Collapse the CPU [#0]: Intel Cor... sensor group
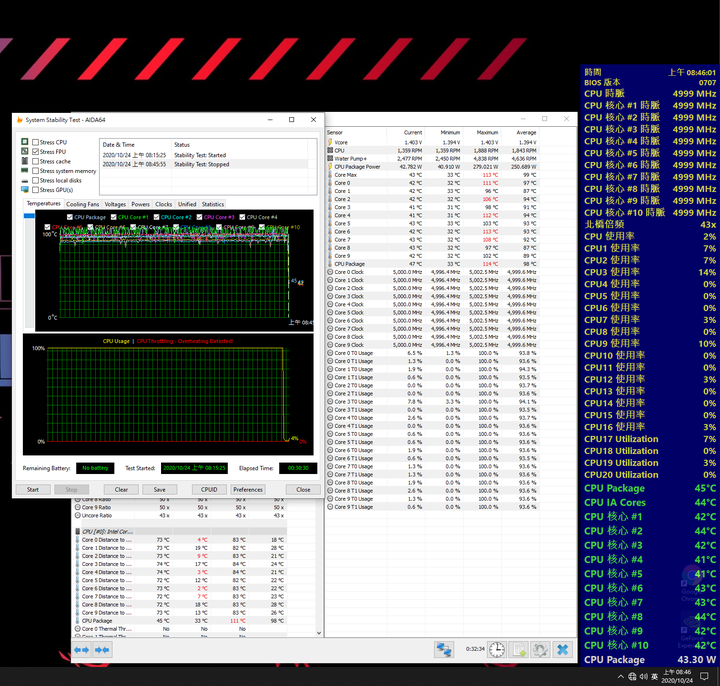The image size is (720, 686). click(x=78, y=531)
